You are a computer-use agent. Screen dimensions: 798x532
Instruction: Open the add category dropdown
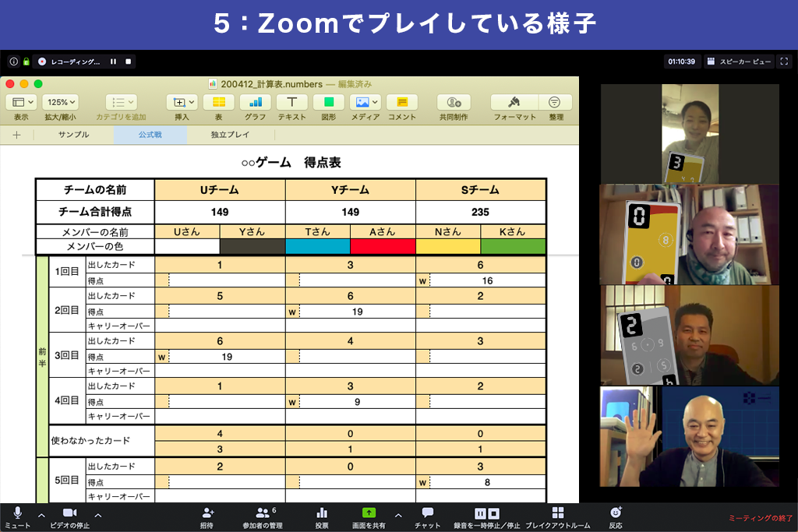(x=121, y=102)
